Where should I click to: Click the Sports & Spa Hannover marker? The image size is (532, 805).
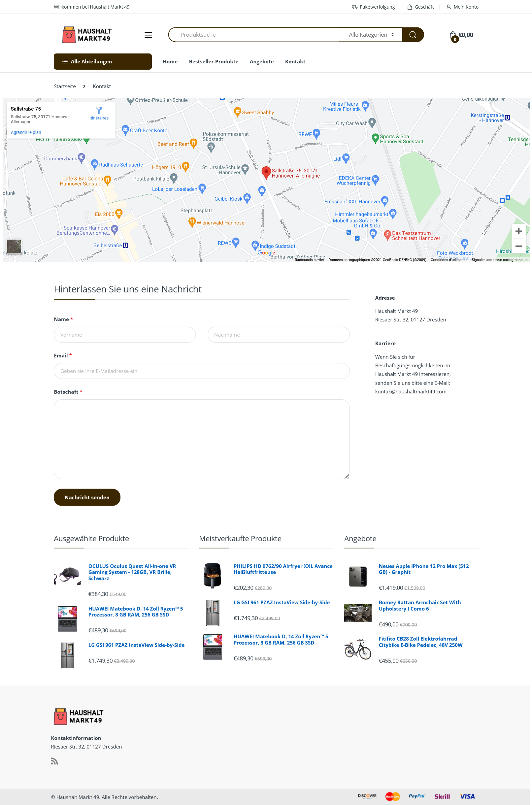375,138
